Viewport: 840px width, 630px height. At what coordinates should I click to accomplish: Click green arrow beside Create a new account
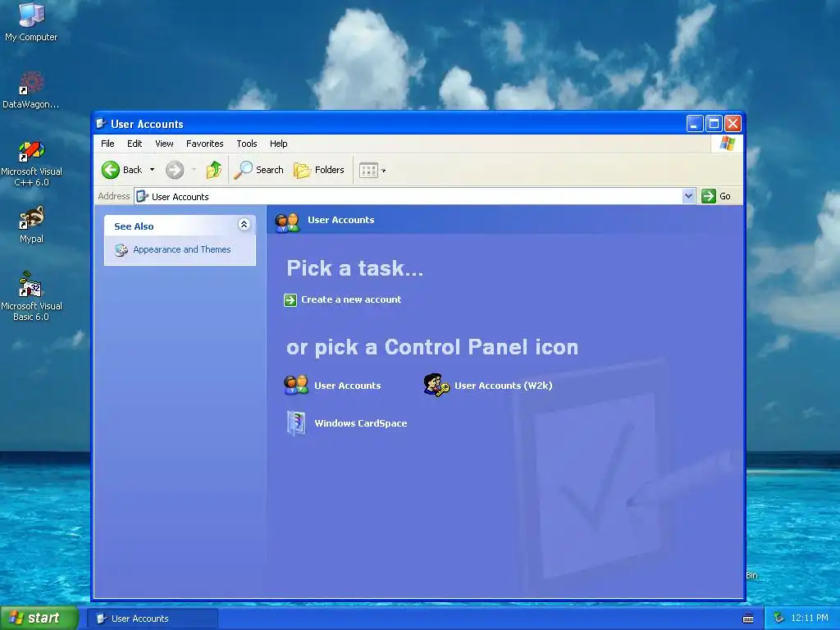pyautogui.click(x=290, y=300)
